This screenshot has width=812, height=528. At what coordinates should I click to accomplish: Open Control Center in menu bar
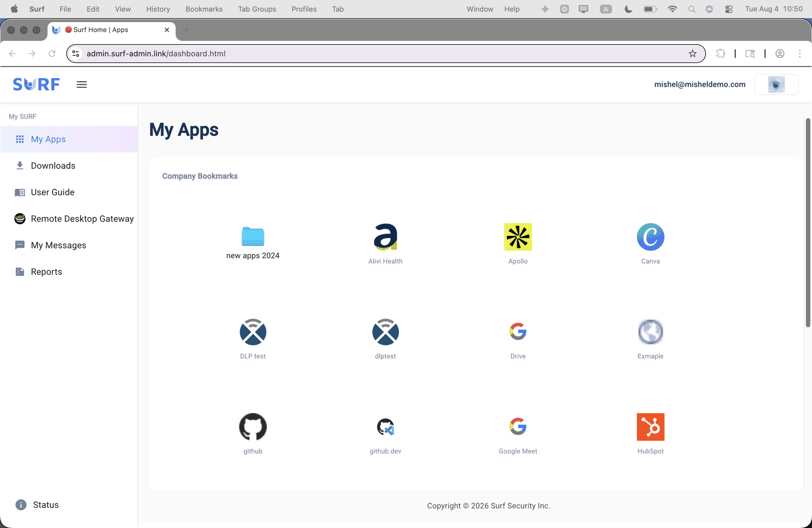click(x=729, y=9)
